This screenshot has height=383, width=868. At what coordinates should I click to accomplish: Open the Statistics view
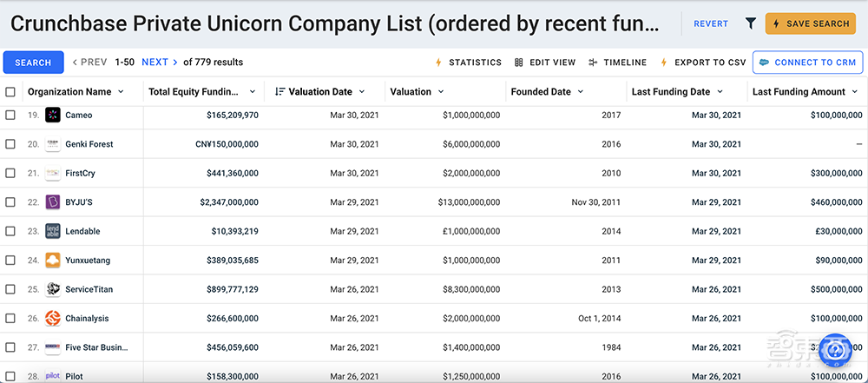[x=469, y=63]
